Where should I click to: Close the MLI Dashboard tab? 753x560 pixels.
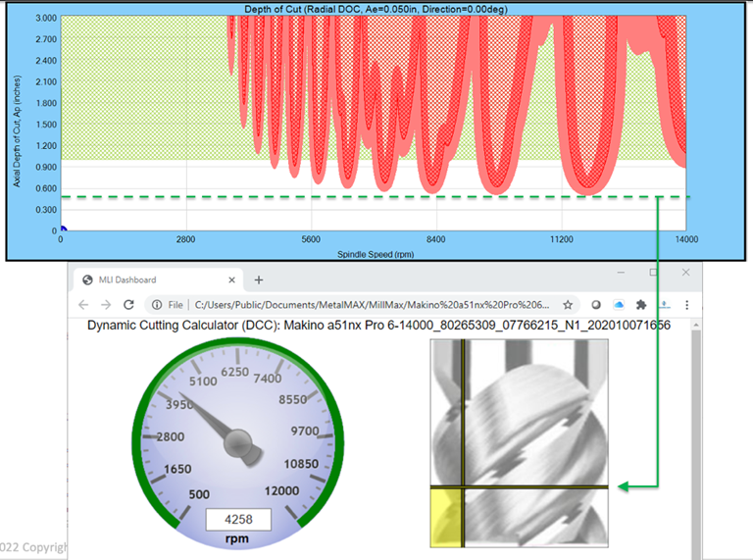point(231,280)
